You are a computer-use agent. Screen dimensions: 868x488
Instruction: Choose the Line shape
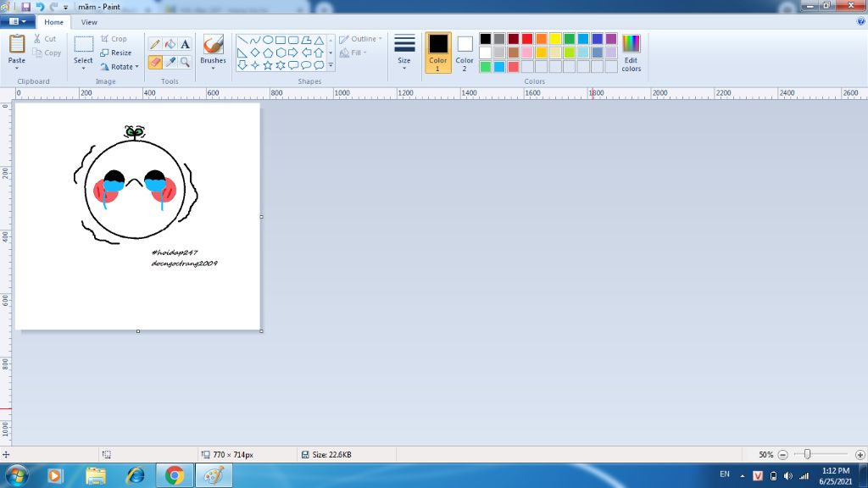242,41
